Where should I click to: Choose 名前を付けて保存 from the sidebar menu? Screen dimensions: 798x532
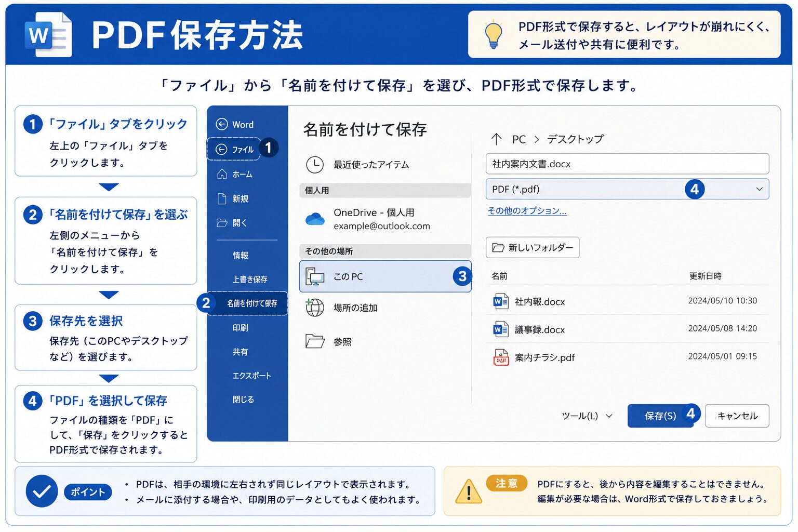tap(247, 303)
